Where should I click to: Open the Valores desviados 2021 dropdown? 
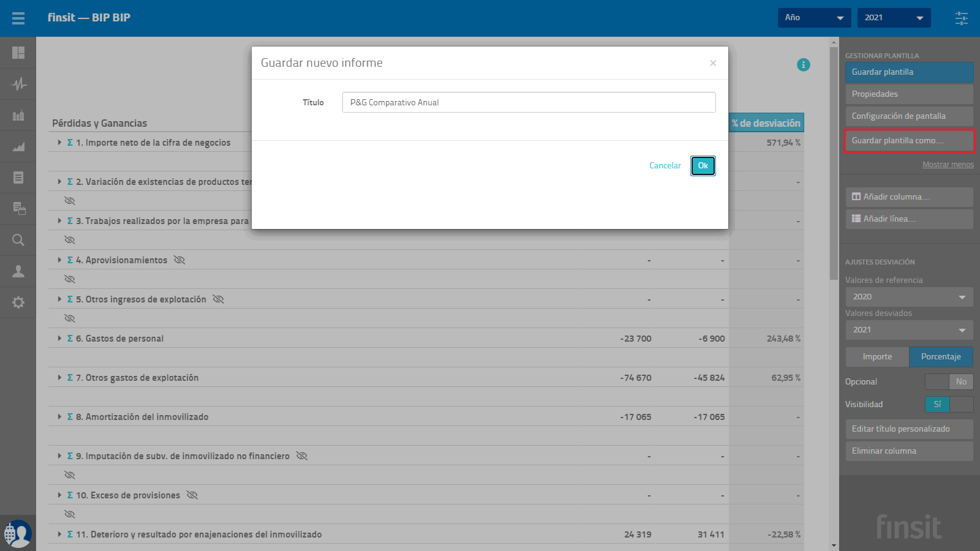pos(909,330)
